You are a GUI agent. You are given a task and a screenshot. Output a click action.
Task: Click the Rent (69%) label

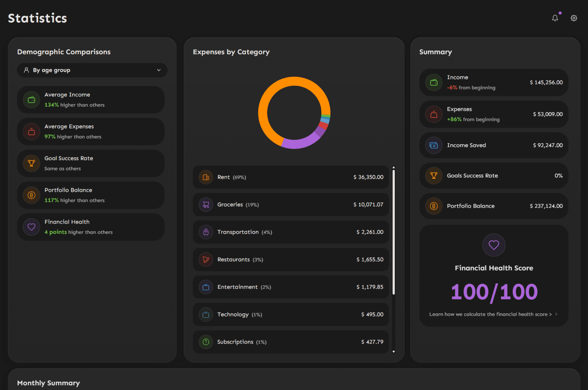[x=232, y=177]
